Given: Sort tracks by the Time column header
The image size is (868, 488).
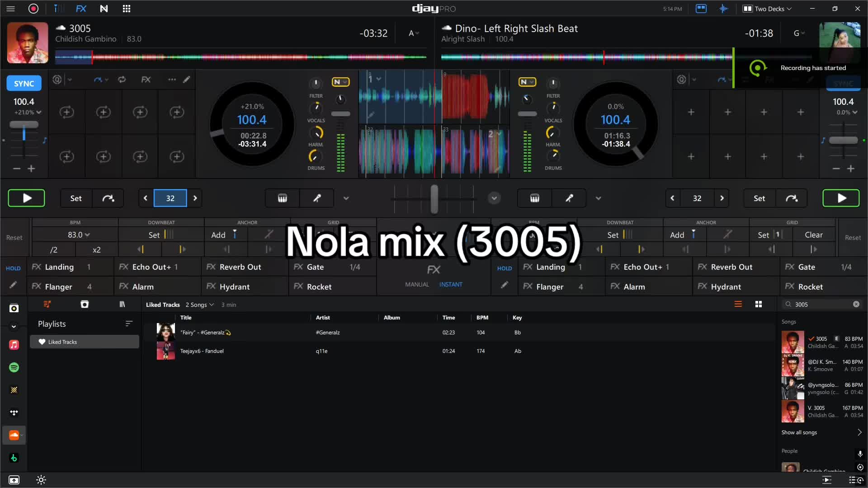Looking at the screenshot, I should point(448,318).
